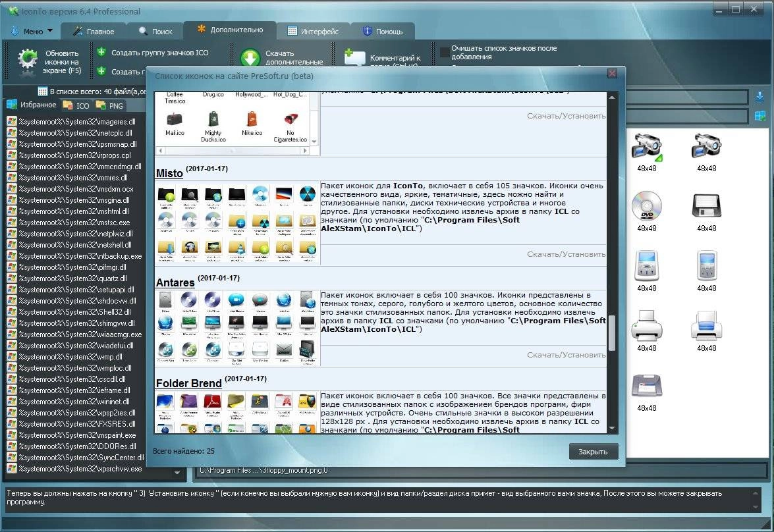Click the refresh gear icon for screen icons
The width and height of the screenshot is (774, 532).
tap(28, 61)
